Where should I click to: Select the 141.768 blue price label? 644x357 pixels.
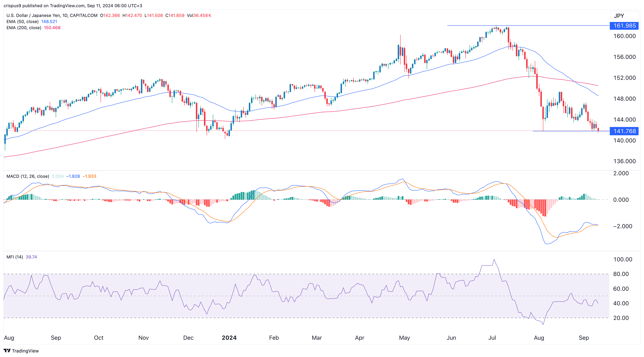(624, 131)
